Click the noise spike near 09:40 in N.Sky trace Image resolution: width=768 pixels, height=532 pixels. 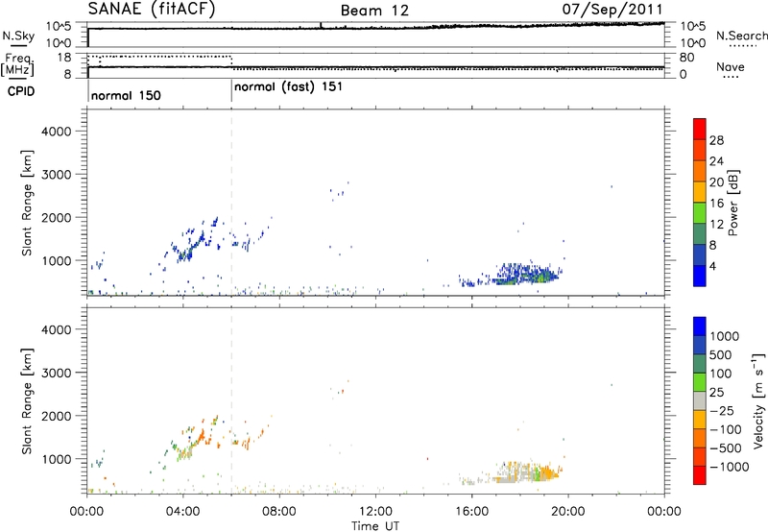[x=321, y=25]
